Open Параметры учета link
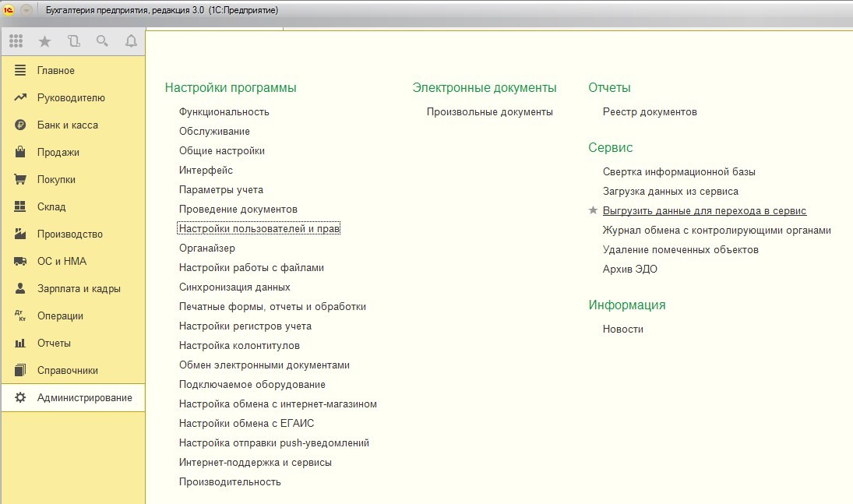 [221, 189]
